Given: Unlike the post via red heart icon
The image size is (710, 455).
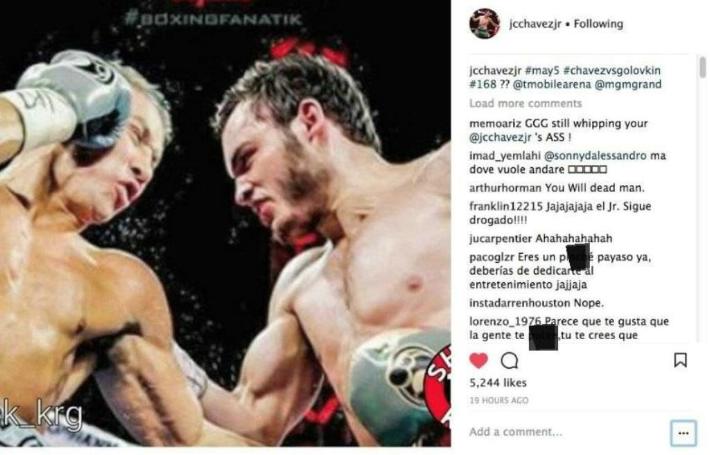Looking at the screenshot, I should click(479, 361).
